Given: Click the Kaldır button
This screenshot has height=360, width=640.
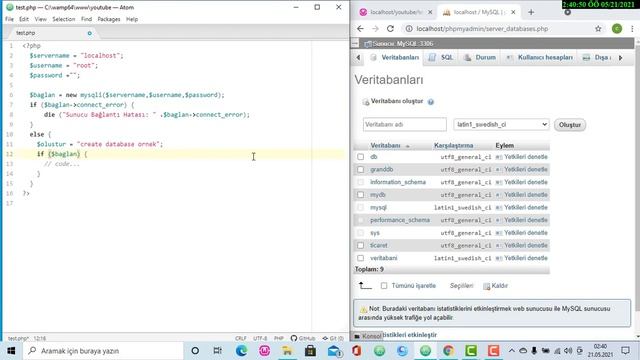Looking at the screenshot, I should click(x=496, y=286).
